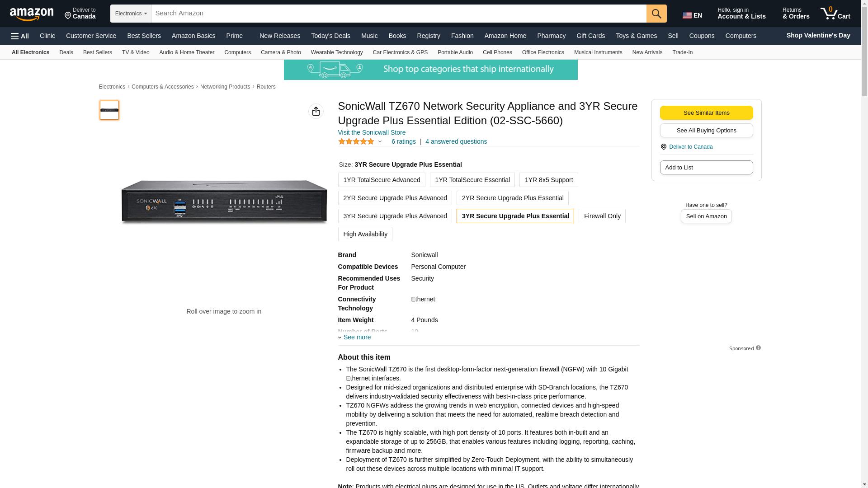The image size is (868, 488).
Task: Click the Sponsored info icon
Action: (x=758, y=348)
